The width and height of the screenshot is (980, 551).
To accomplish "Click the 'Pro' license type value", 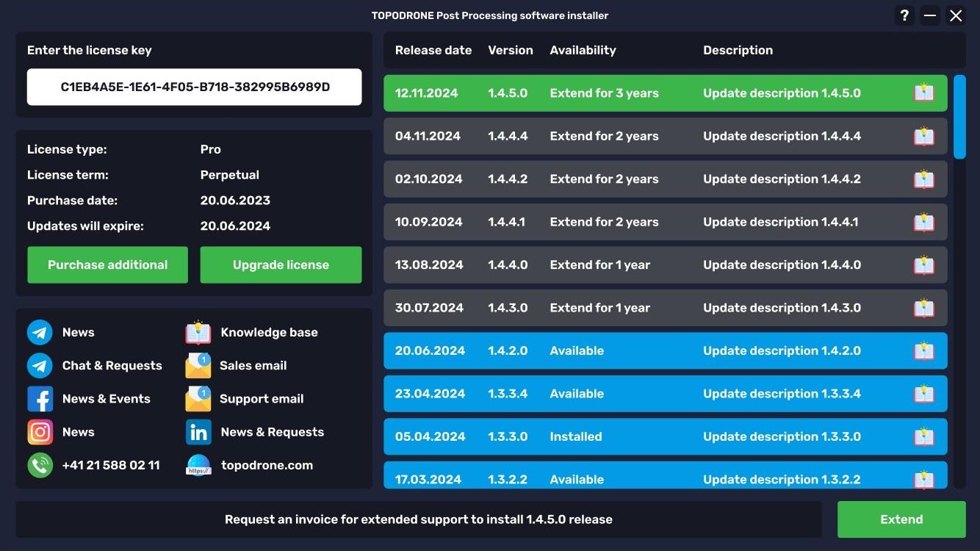I will (x=211, y=149).
